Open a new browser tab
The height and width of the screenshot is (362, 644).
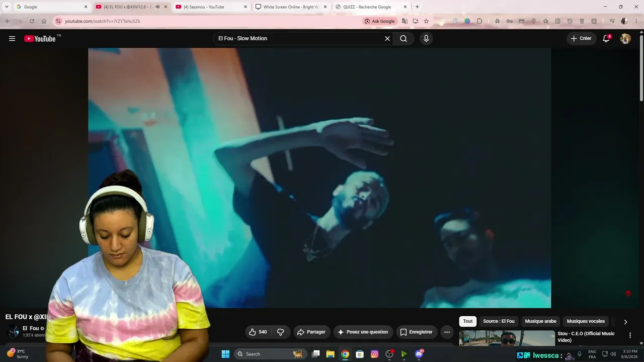click(x=417, y=7)
